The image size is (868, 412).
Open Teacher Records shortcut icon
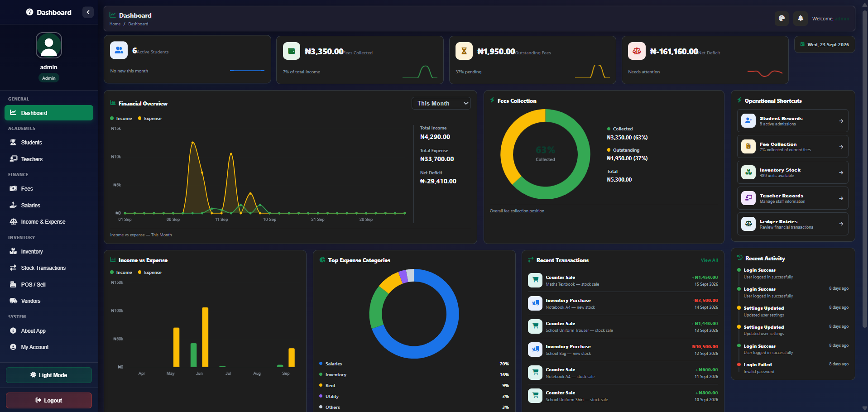coord(748,198)
